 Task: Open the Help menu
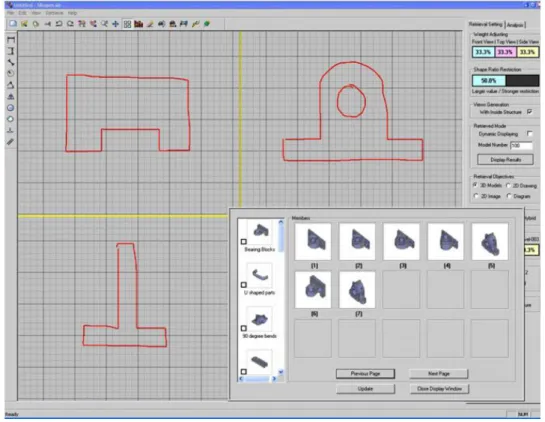72,13
